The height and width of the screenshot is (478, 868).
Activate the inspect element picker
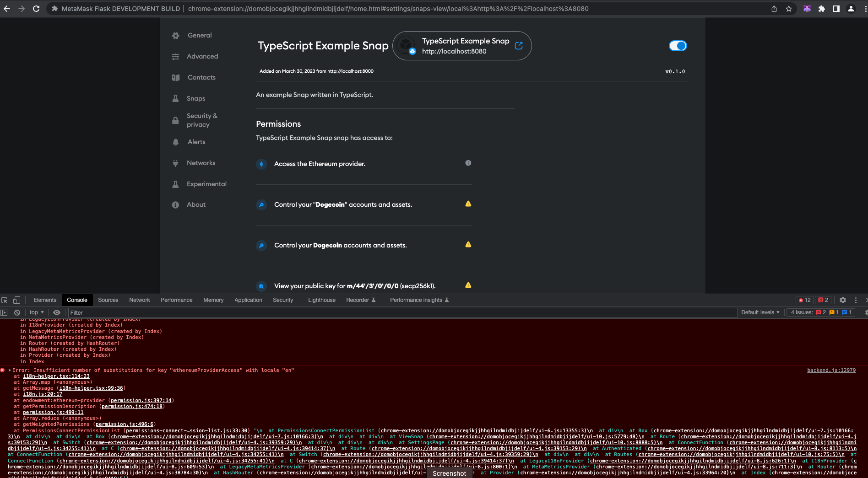5,300
